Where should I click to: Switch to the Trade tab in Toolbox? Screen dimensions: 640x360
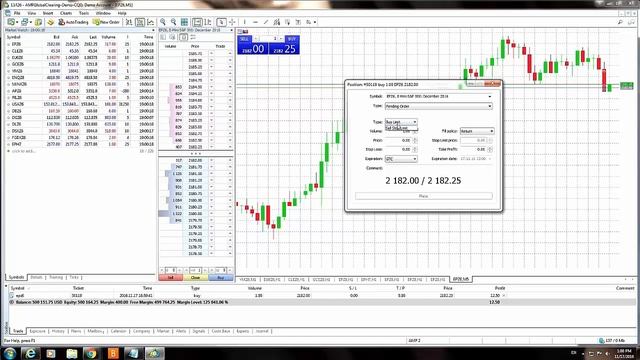18,331
